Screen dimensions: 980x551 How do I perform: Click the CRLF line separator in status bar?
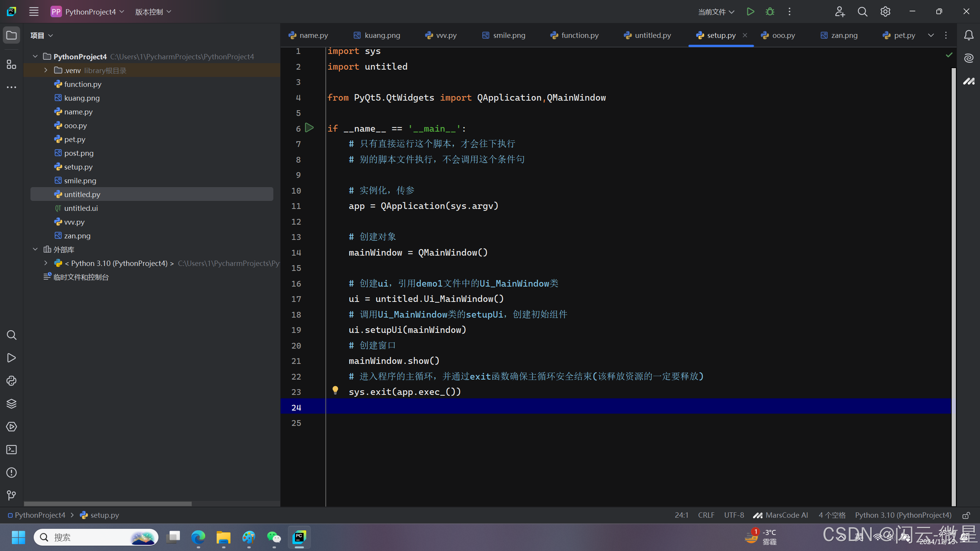(x=706, y=515)
